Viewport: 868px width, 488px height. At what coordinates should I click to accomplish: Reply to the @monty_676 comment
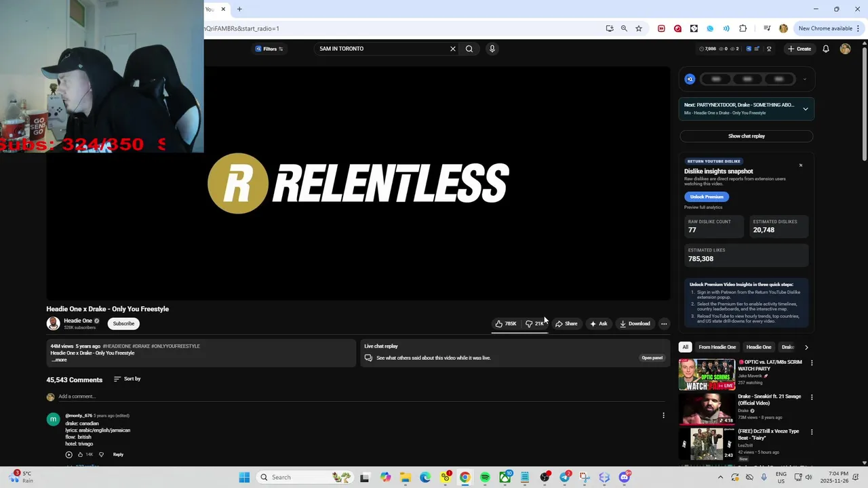[118, 455]
